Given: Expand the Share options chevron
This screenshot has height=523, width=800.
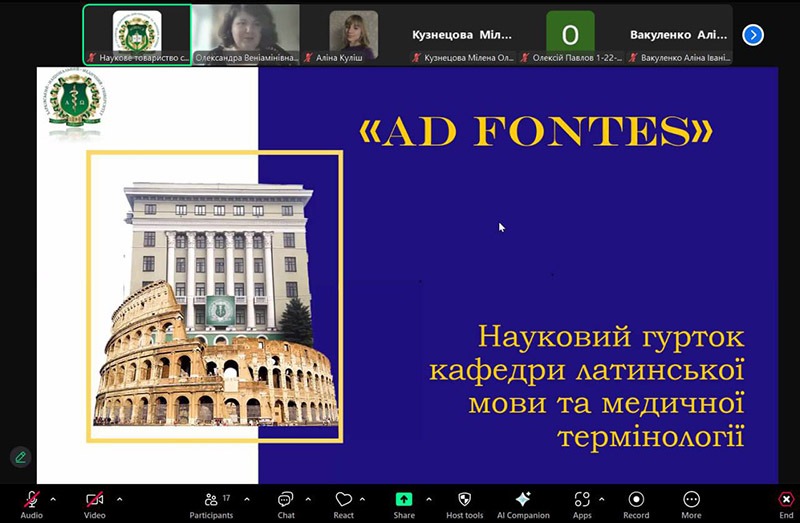Looking at the screenshot, I should pyautogui.click(x=429, y=498).
